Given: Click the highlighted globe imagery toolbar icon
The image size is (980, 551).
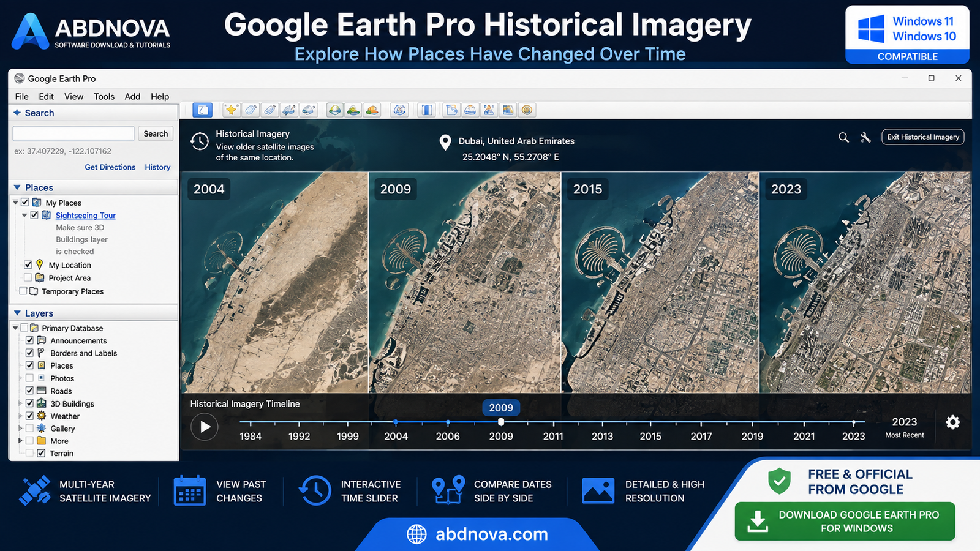Looking at the screenshot, I should click(x=334, y=110).
